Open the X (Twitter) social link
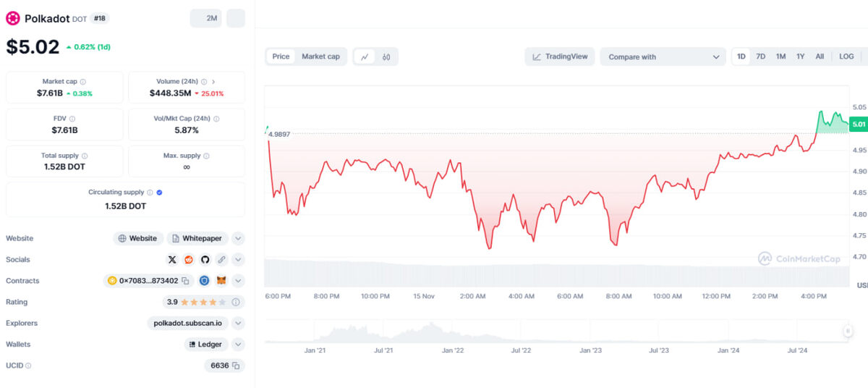The width and height of the screenshot is (868, 388). [x=172, y=259]
